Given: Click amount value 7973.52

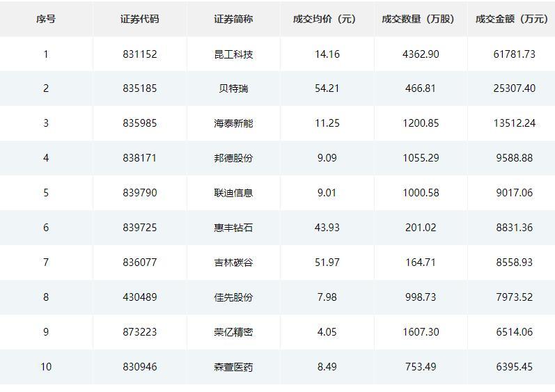Looking at the screenshot, I should pos(515,297).
